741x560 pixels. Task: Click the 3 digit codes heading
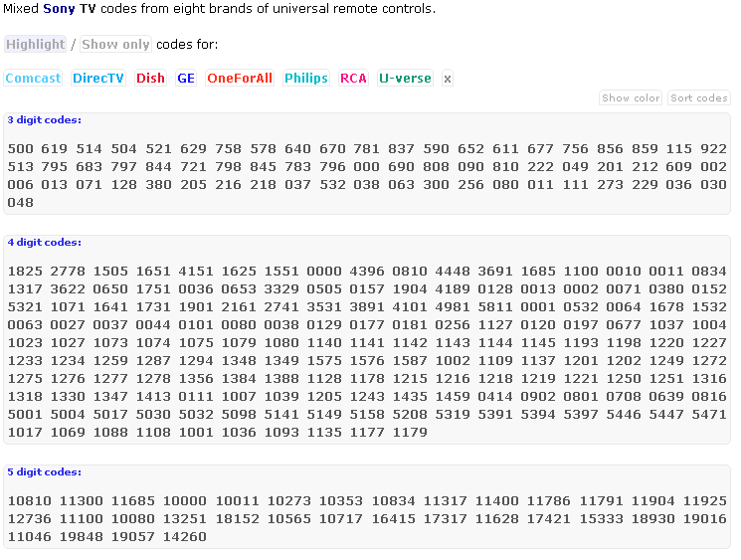[44, 120]
